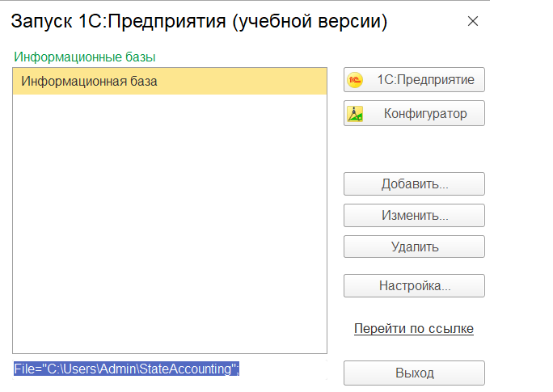Click the empty area of the infobase list
The width and height of the screenshot is (553, 392).
(x=170, y=226)
